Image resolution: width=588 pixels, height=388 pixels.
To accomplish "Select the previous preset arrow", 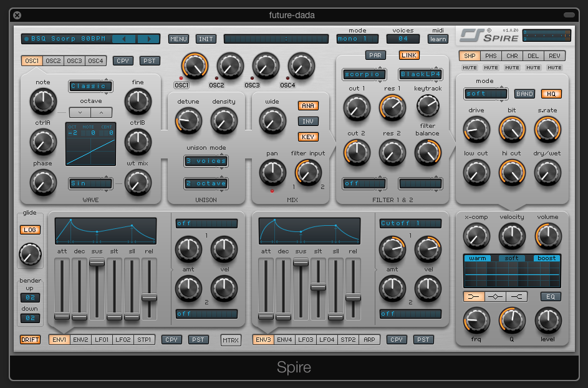I will tap(123, 39).
